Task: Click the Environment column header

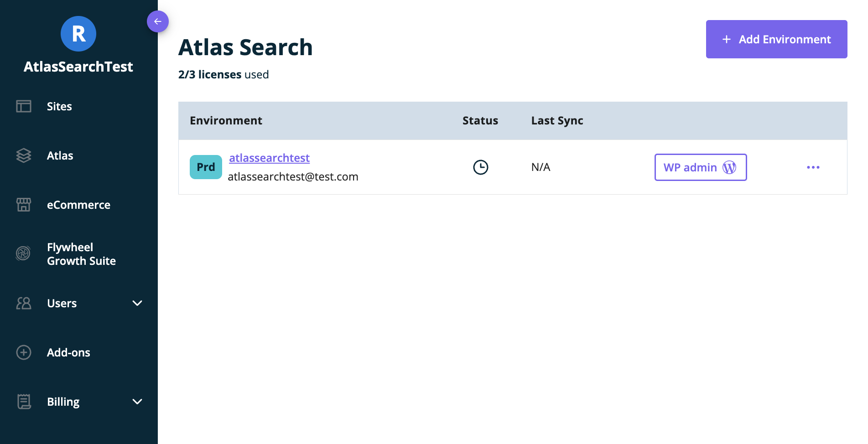Action: pyautogui.click(x=226, y=120)
